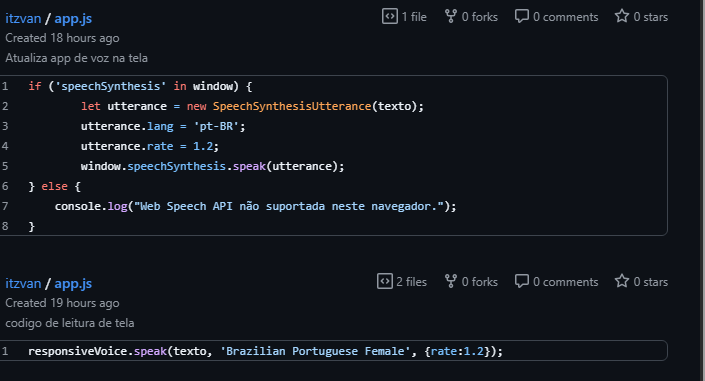
Task: Open itzvan's profile from the first gist
Action: click(23, 18)
